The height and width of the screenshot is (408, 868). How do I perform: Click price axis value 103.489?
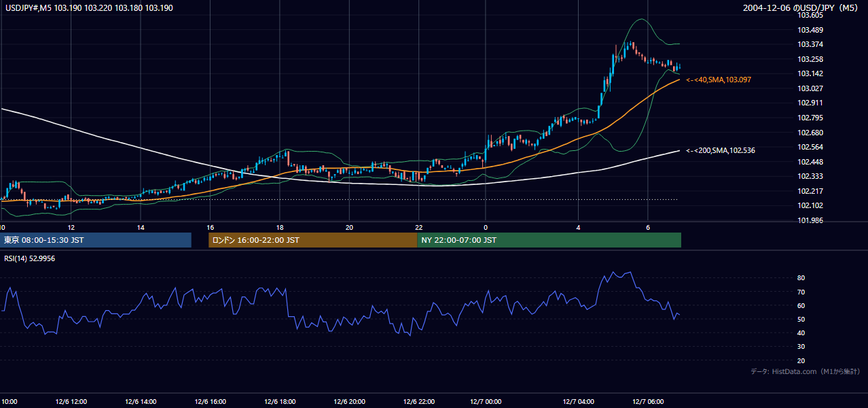[x=810, y=30]
